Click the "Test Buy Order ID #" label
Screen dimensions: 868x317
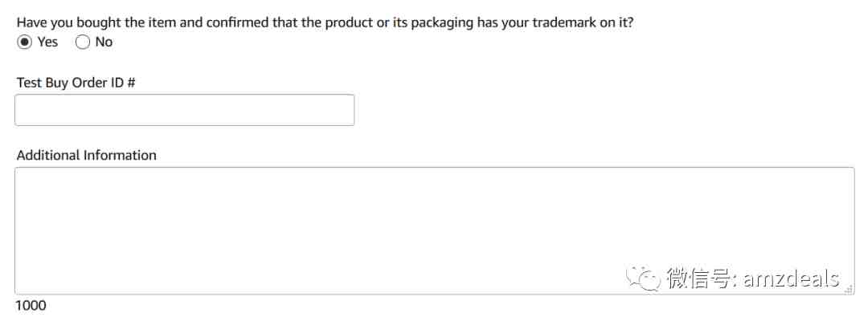pyautogui.click(x=76, y=83)
